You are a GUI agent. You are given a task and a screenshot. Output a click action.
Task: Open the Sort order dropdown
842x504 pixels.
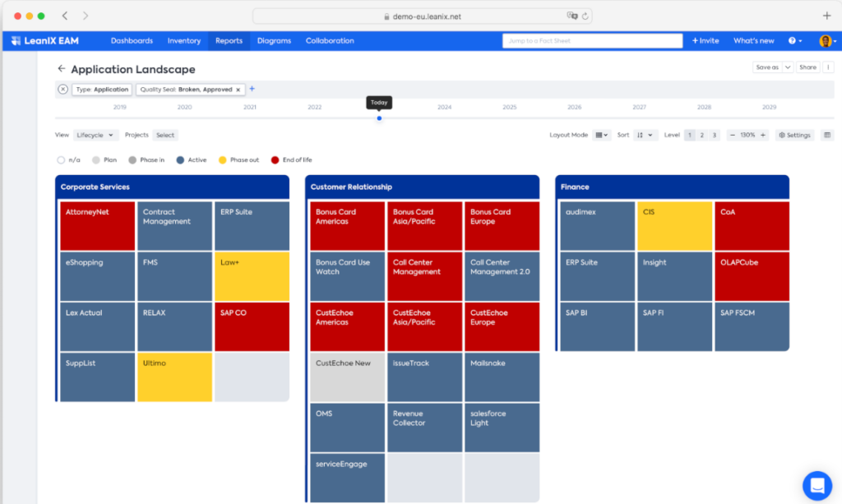(645, 136)
